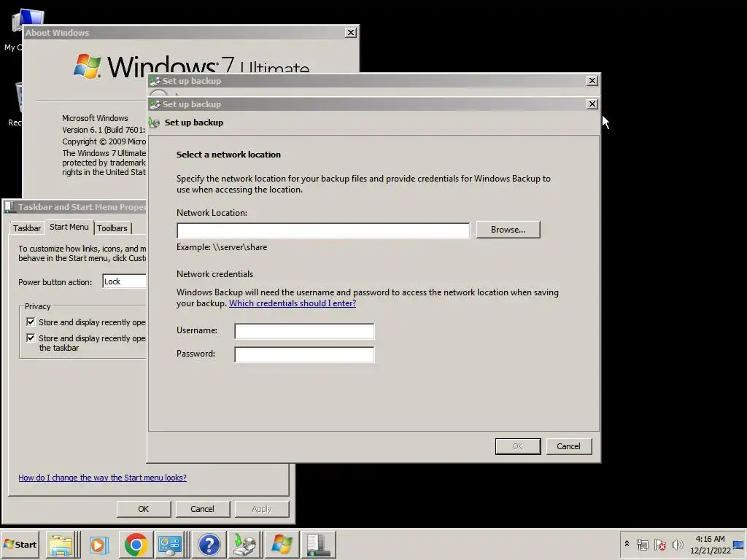Image resolution: width=747 pixels, height=560 pixels.
Task: Switch to the Taskbar Properties taskbar icon
Action: coord(318,544)
